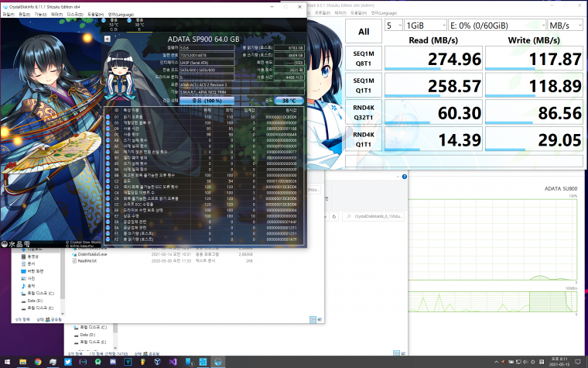Open Visual Studio from the taskbar
Image resolution: width=588 pixels, height=368 pixels.
point(173,362)
